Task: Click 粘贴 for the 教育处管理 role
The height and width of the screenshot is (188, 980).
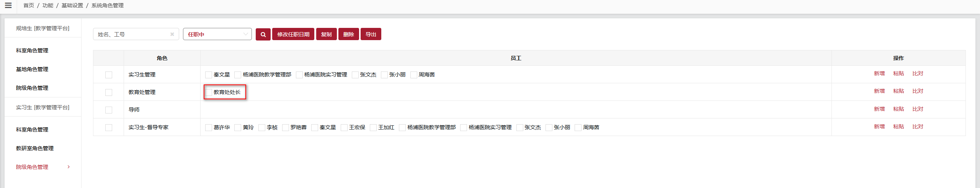Action: tap(898, 91)
